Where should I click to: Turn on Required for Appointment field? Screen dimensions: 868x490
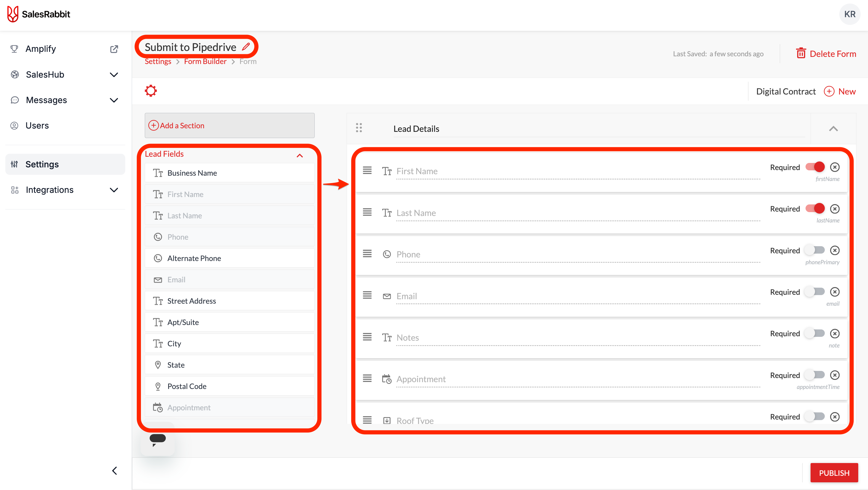click(815, 375)
